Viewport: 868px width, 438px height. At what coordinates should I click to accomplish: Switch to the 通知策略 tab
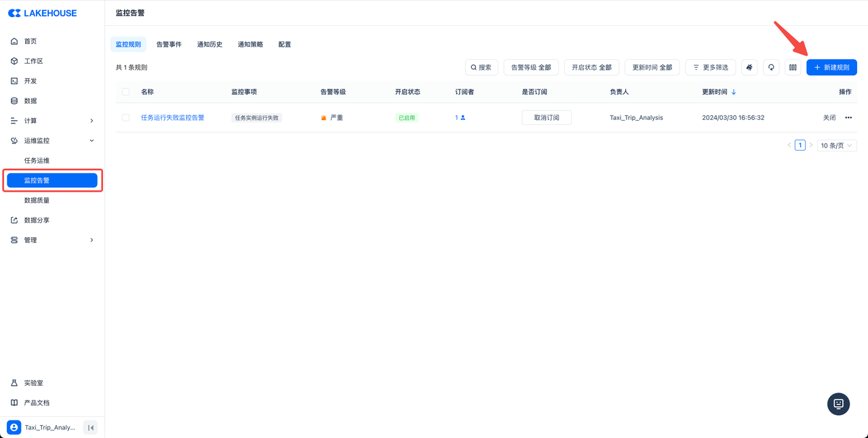pos(250,45)
